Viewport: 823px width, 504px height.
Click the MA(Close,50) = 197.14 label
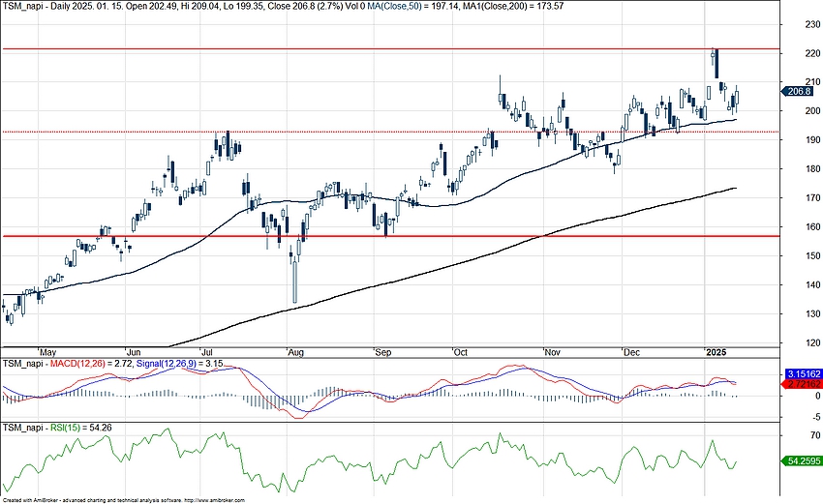tap(411, 6)
